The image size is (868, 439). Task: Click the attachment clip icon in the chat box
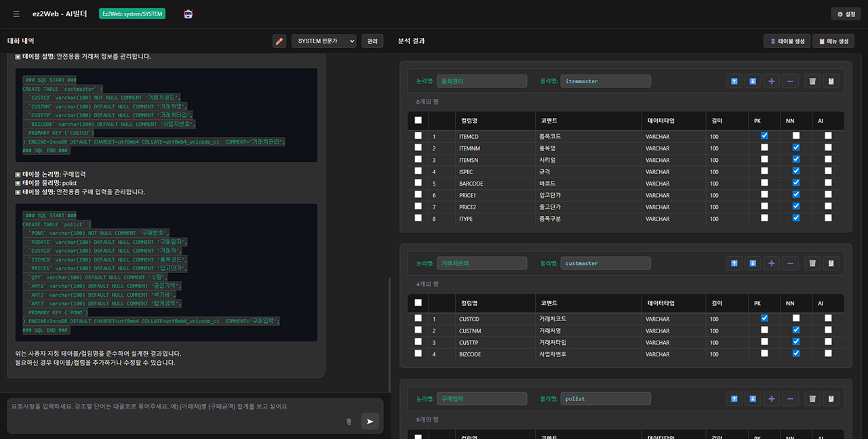click(x=349, y=421)
